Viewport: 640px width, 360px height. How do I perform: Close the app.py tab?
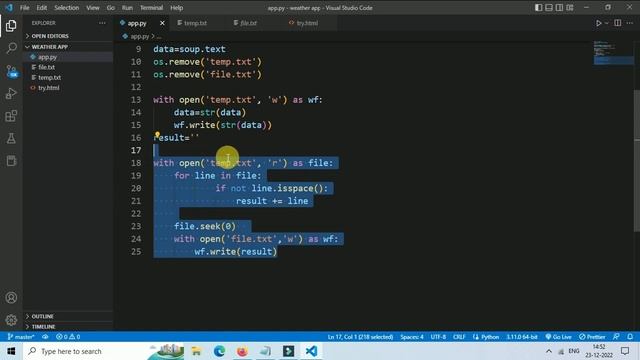pyautogui.click(x=162, y=23)
